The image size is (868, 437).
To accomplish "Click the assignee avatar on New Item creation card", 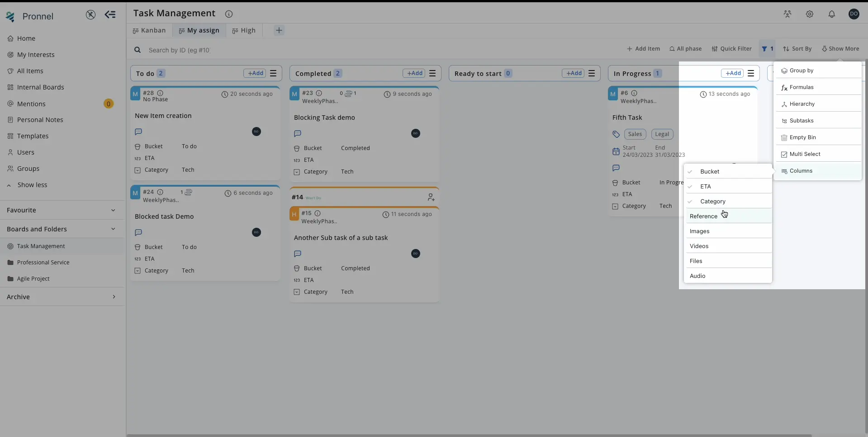I will pos(256,132).
